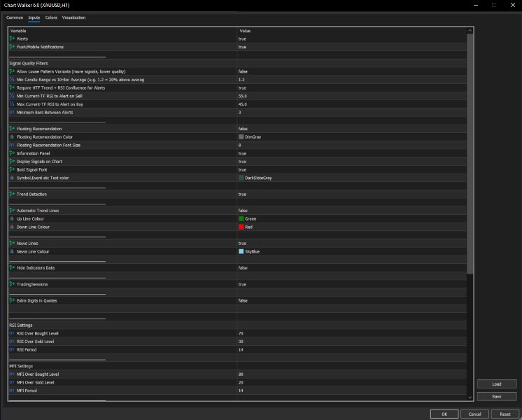Click the color icon for Floating Recomendation Color

click(x=12, y=137)
